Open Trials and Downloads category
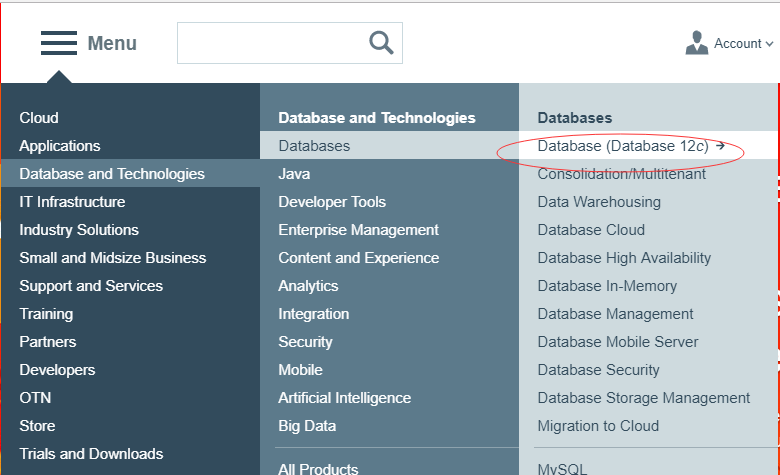Image resolution: width=780 pixels, height=475 pixels. (x=91, y=454)
